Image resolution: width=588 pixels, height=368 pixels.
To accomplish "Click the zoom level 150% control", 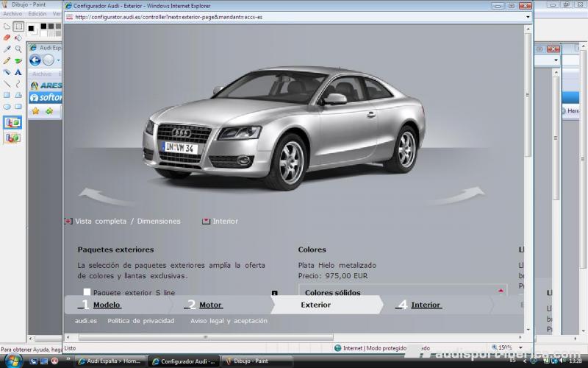I will (502, 347).
